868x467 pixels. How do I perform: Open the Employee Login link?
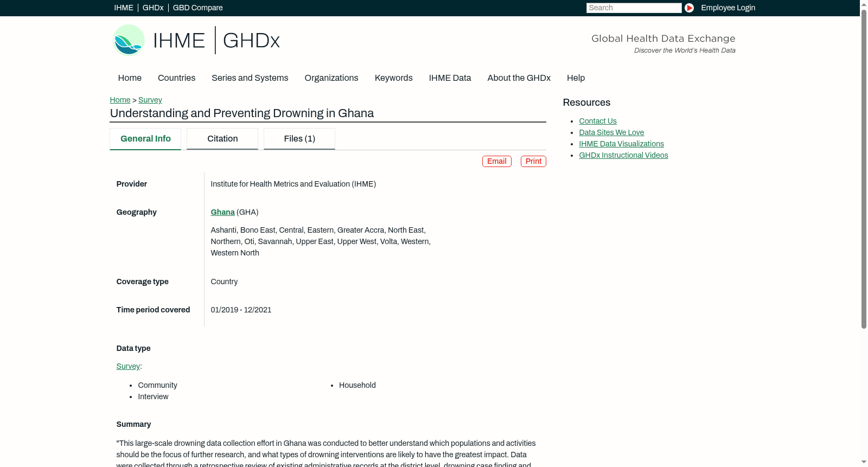(x=728, y=8)
